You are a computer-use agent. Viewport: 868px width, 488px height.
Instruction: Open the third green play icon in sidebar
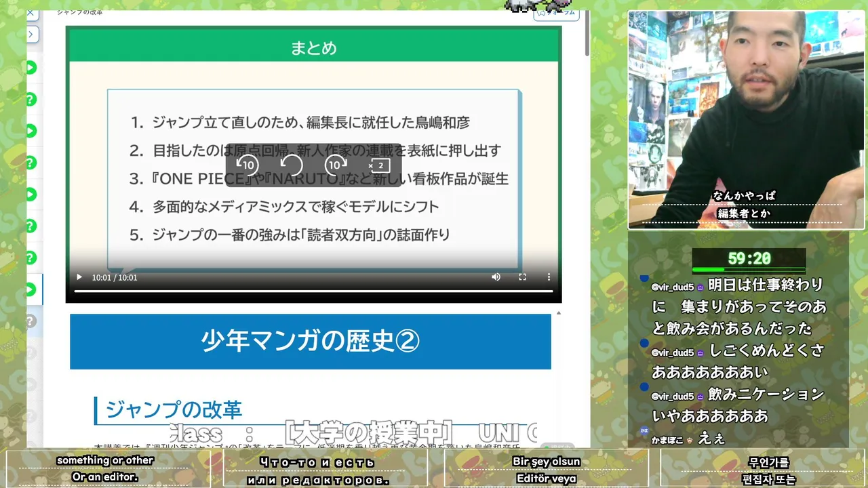point(31,195)
